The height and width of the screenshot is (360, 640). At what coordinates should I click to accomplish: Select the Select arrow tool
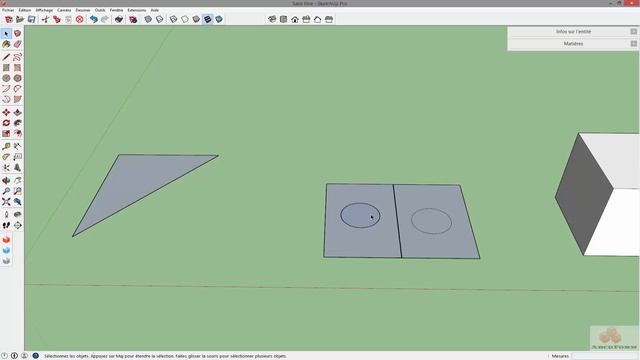pyautogui.click(x=6, y=33)
